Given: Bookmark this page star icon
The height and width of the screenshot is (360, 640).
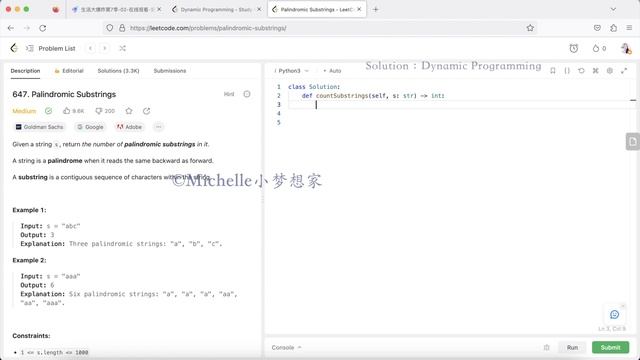Looking at the screenshot, I should [x=530, y=28].
